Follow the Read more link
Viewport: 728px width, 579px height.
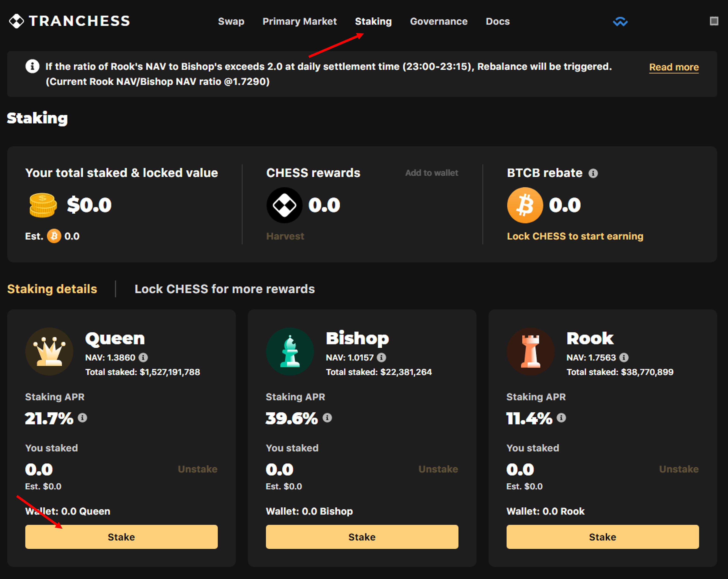click(x=674, y=67)
